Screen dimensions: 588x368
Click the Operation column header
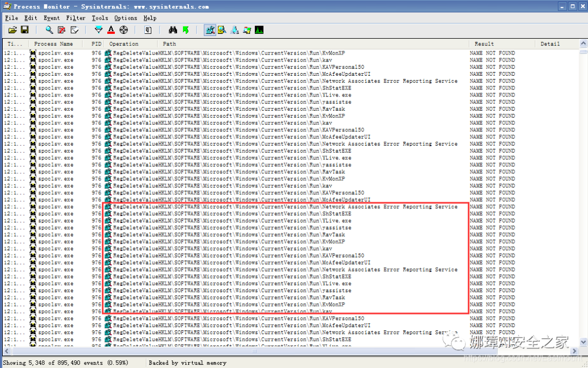point(131,44)
